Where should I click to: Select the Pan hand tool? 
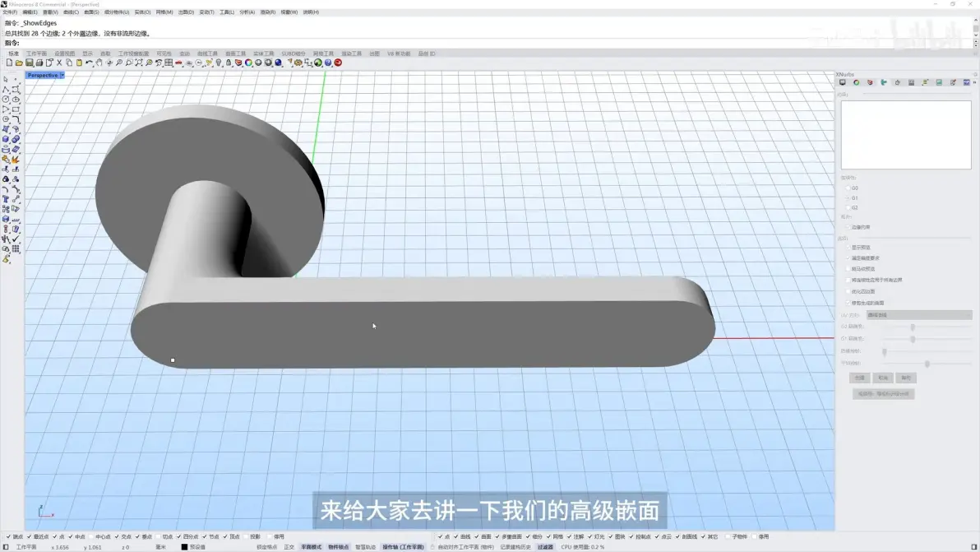click(x=99, y=63)
